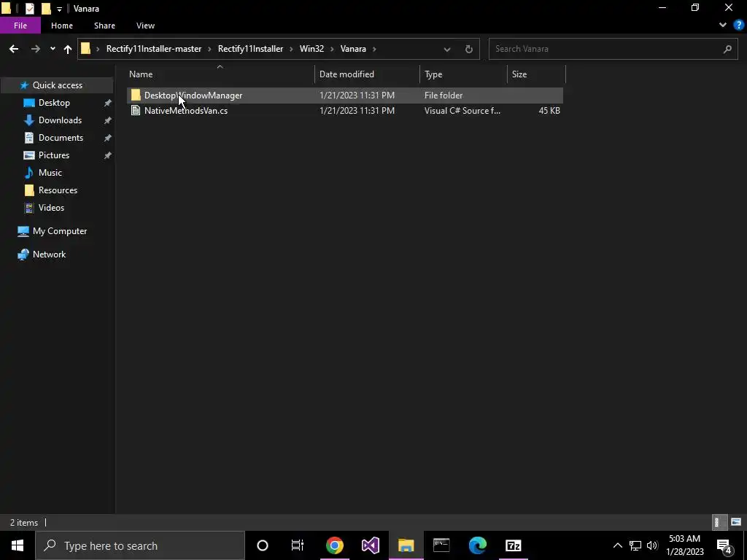Open the File ribbon tab

20,26
